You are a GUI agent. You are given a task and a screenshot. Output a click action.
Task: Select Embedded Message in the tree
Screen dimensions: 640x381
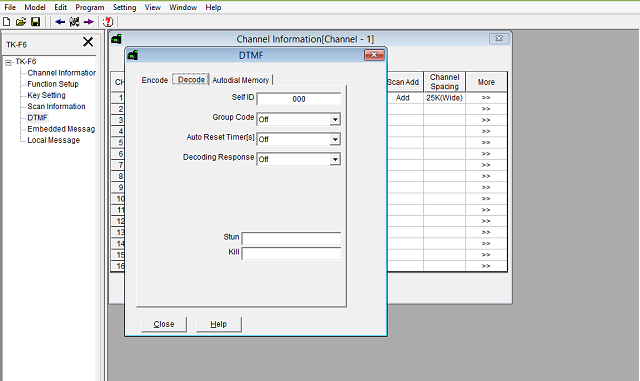click(x=61, y=129)
